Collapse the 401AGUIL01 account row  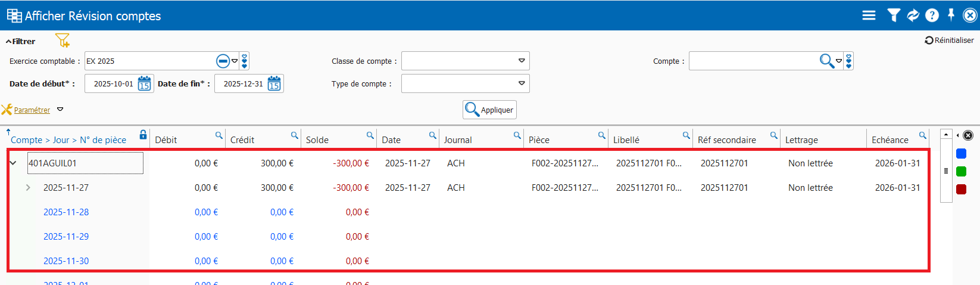(x=13, y=163)
